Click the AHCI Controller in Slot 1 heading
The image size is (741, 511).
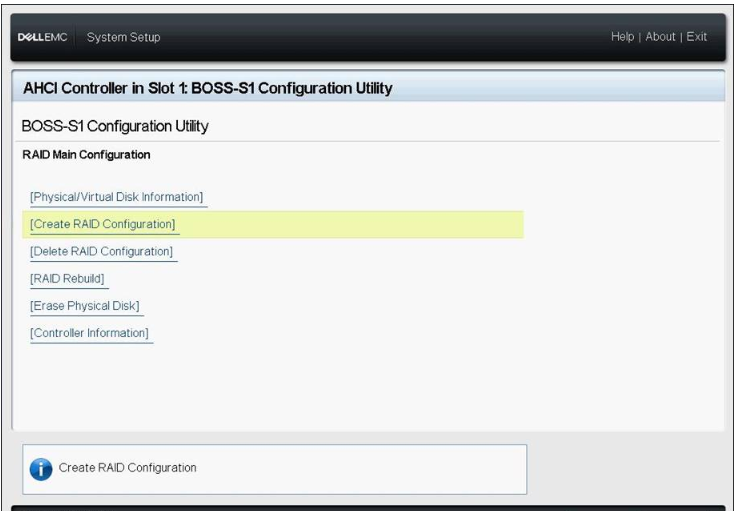coord(207,88)
